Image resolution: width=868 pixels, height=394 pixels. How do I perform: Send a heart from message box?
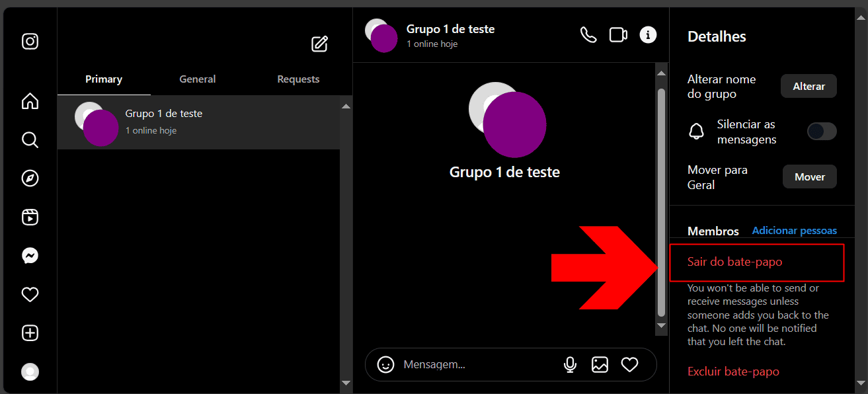click(x=630, y=364)
